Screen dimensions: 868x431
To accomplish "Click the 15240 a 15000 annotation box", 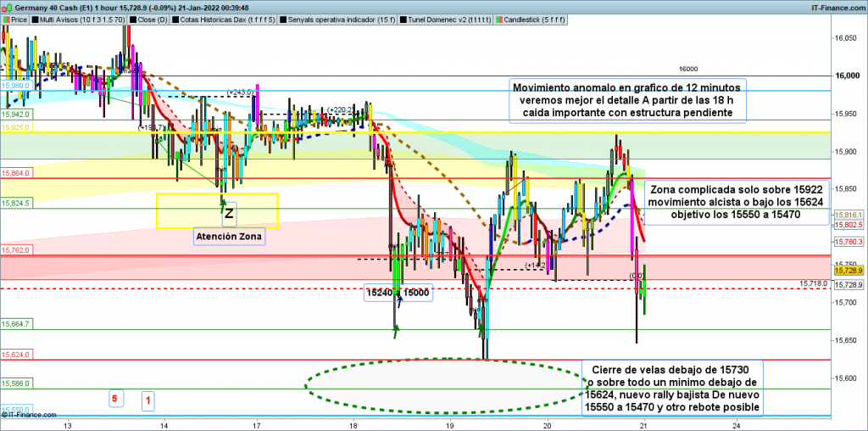I will coord(398,292).
